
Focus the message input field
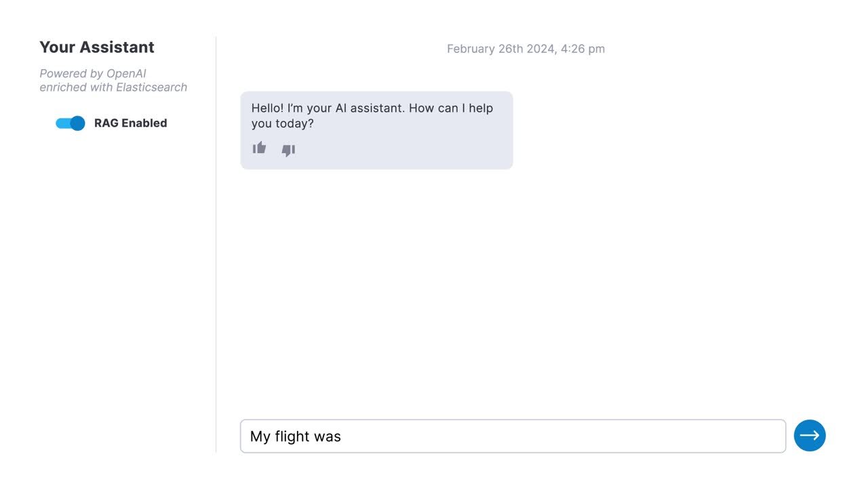[x=513, y=436]
